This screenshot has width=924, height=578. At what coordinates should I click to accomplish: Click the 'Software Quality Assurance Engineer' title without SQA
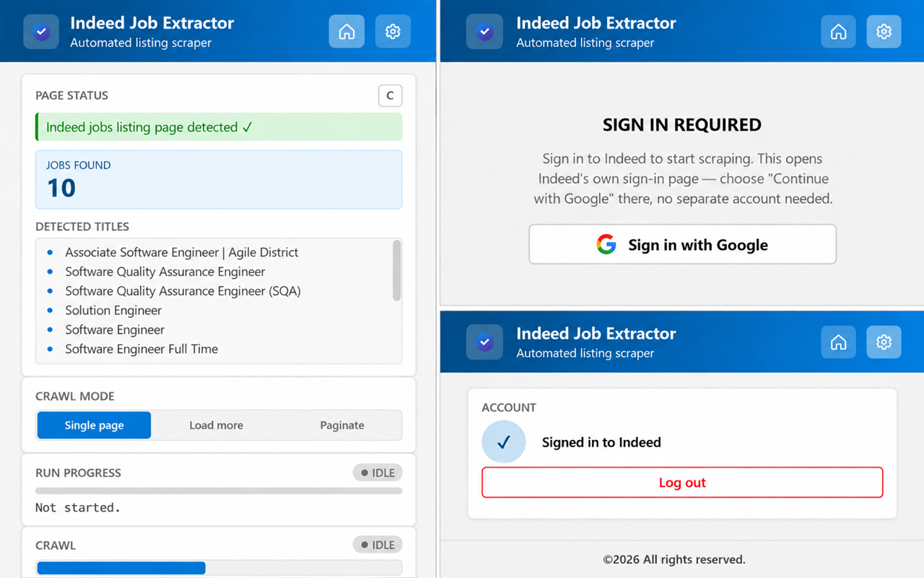[x=165, y=272]
